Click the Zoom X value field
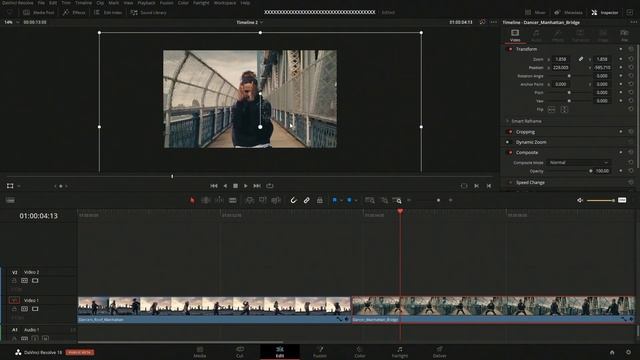 pyautogui.click(x=561, y=59)
